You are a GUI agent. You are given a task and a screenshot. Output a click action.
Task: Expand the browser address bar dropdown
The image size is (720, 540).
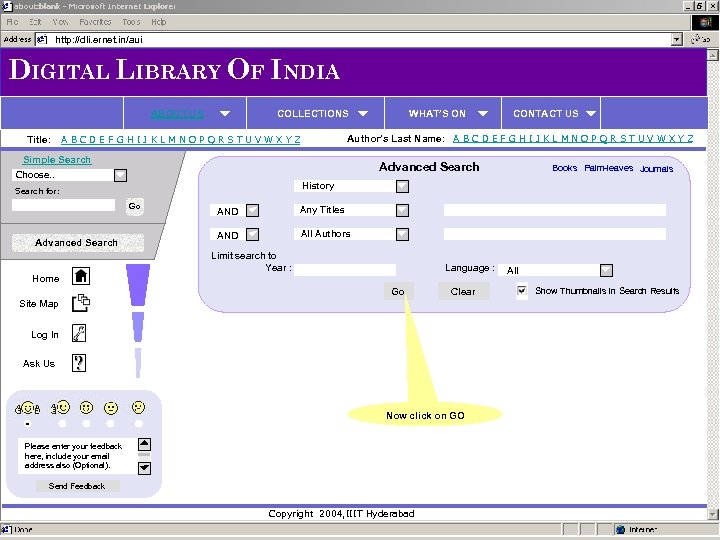coord(676,39)
